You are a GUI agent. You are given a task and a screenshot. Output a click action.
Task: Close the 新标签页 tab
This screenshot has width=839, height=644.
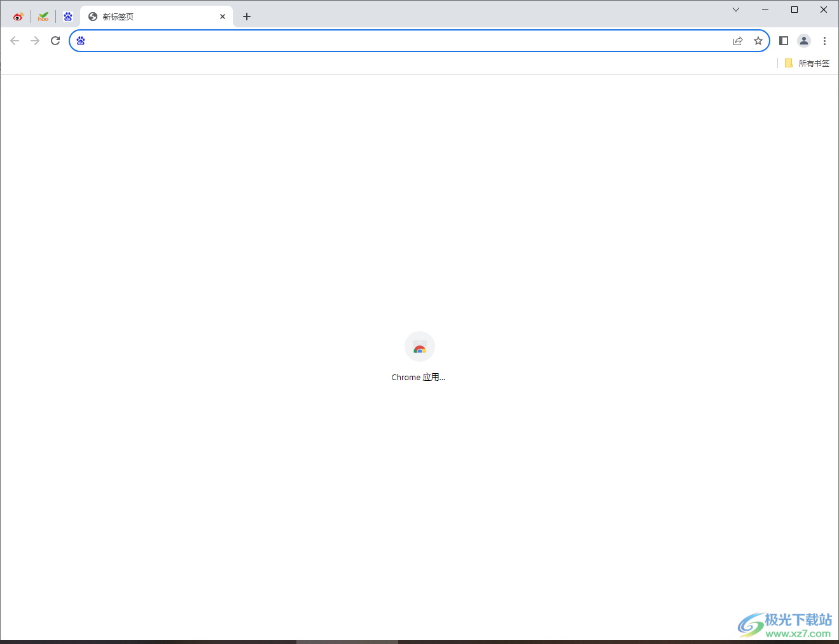pyautogui.click(x=223, y=17)
